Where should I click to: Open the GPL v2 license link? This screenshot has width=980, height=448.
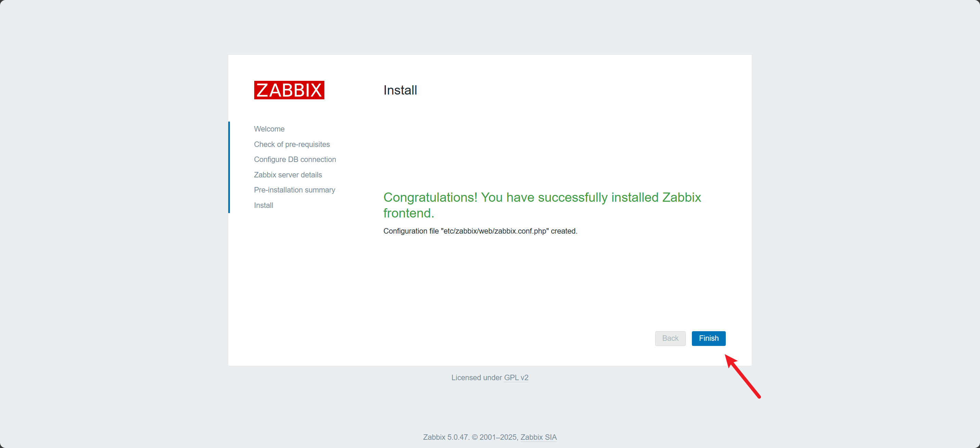pos(516,377)
